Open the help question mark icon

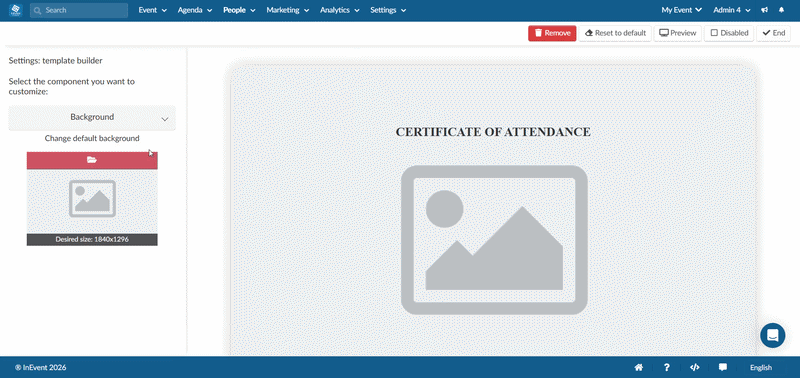(666, 367)
